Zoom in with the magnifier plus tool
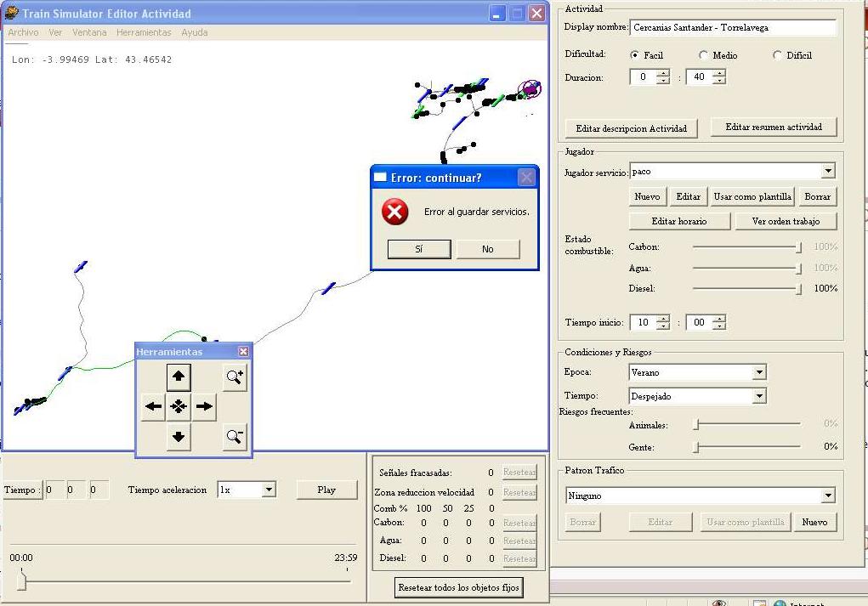This screenshot has width=868, height=606. pos(235,377)
